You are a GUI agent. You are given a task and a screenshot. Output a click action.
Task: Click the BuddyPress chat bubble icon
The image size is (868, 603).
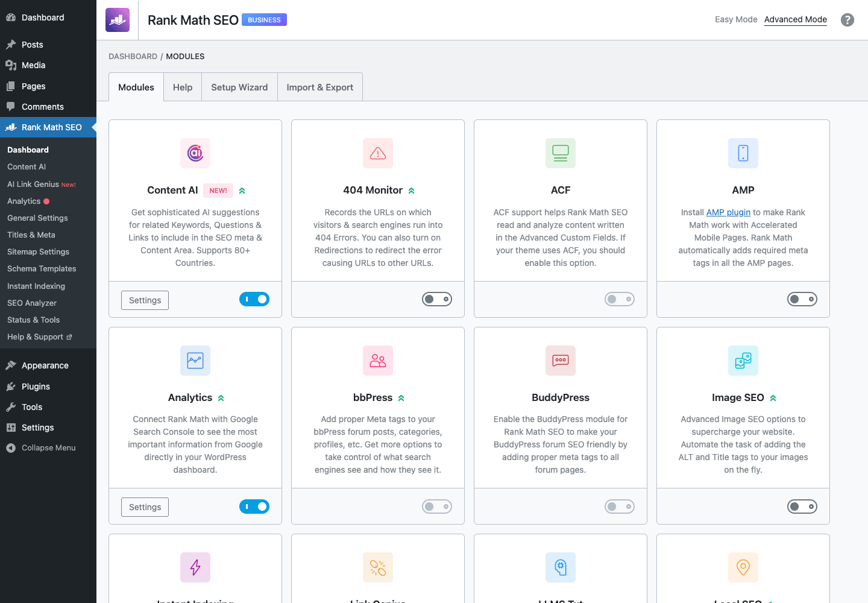561,361
